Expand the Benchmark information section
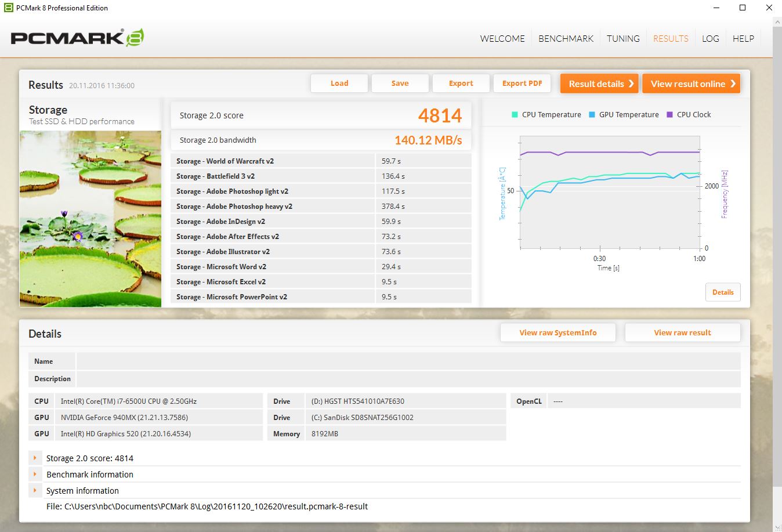The height and width of the screenshot is (532, 782). 35,474
